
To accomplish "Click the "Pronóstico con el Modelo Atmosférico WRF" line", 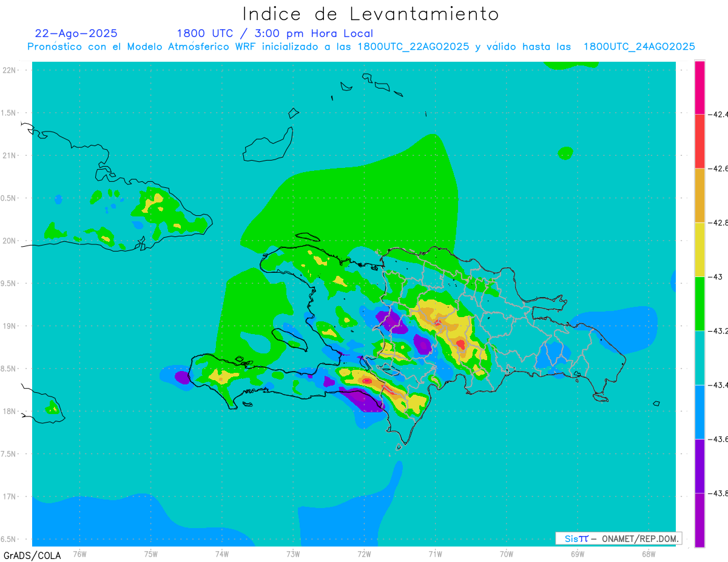I will (x=361, y=47).
